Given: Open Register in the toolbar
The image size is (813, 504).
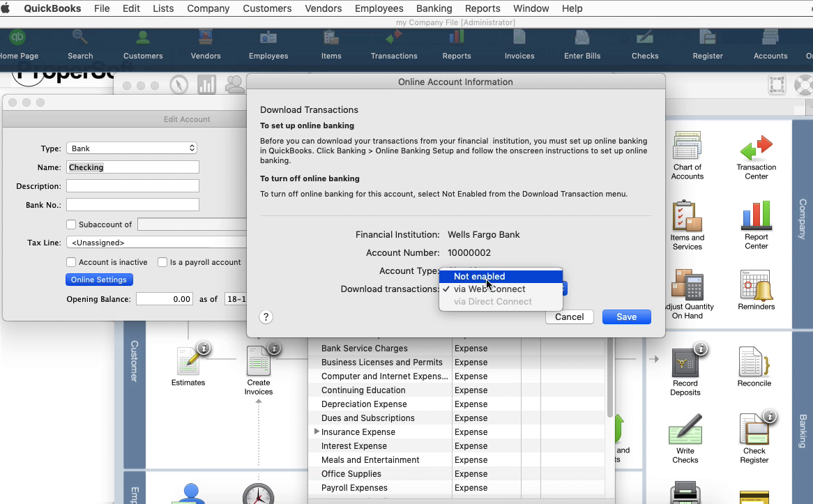Looking at the screenshot, I should 707,45.
